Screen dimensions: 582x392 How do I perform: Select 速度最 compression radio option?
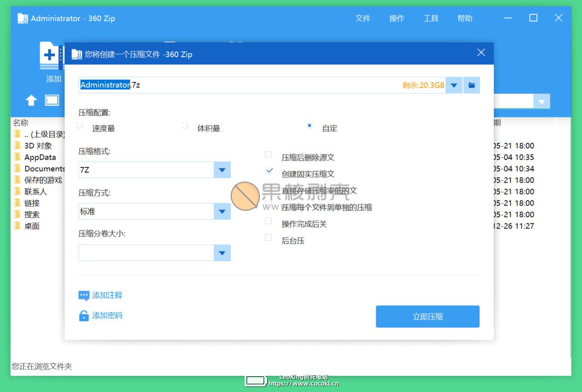[80, 125]
